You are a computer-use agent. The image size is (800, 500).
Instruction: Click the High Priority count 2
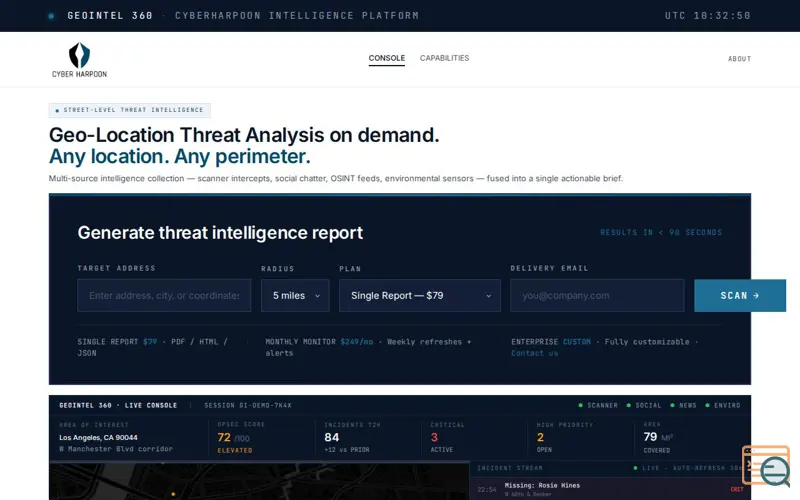click(540, 437)
